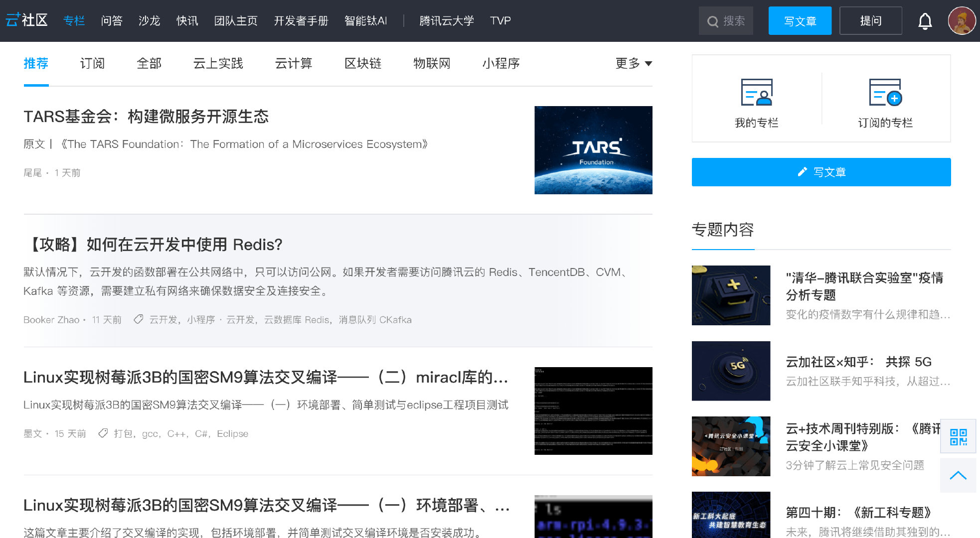Switch to the 云计算 tab
Image resolution: width=980 pixels, height=538 pixels.
pos(294,63)
